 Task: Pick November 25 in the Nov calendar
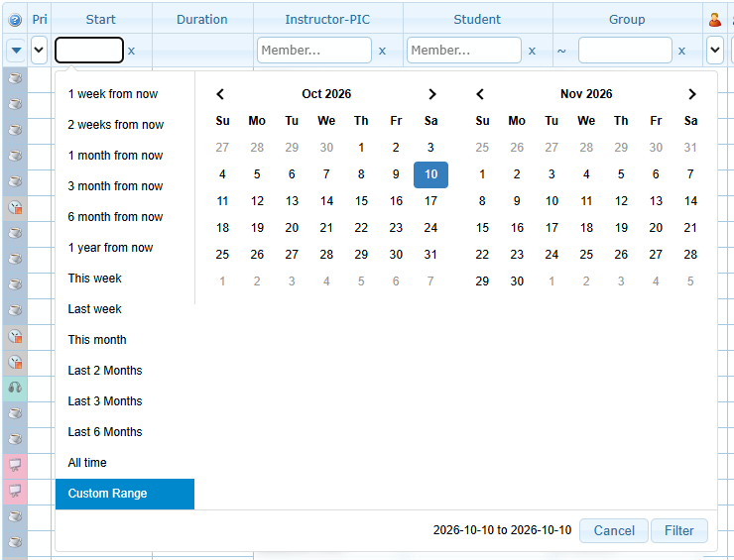[586, 255]
